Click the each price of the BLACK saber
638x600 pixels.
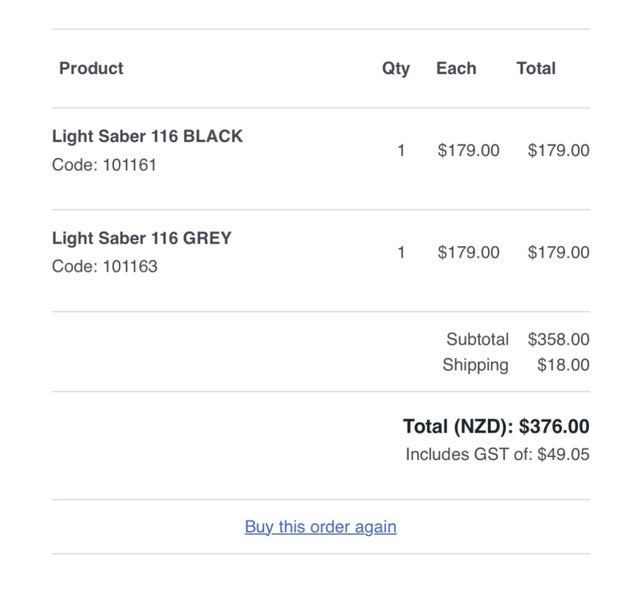468,151
